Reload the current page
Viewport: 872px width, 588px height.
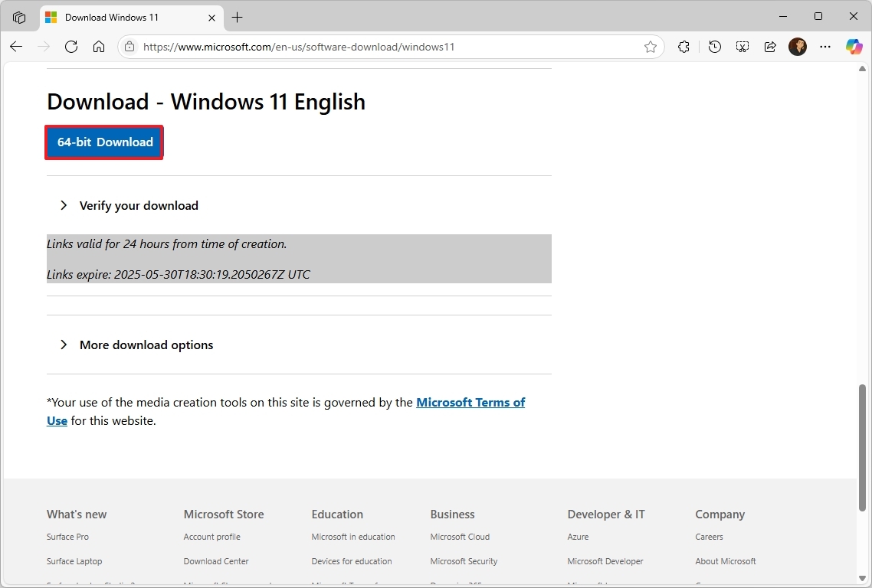click(71, 47)
